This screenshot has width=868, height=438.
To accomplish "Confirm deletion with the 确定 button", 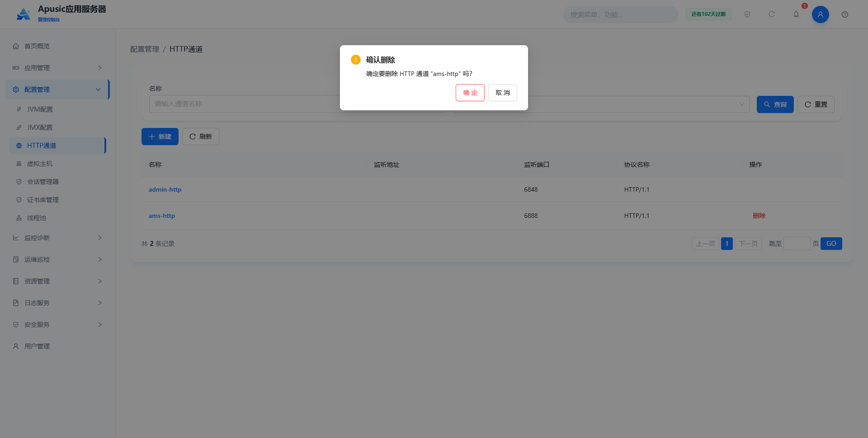I will [x=470, y=93].
